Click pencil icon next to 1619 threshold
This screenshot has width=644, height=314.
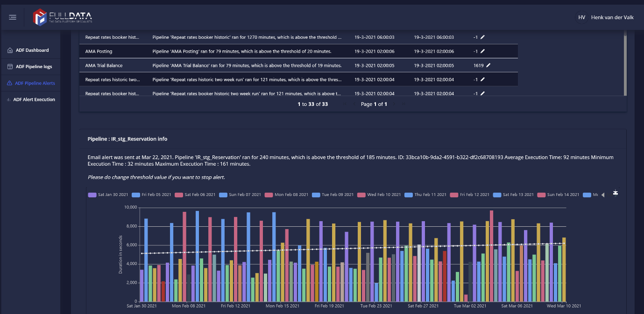click(x=488, y=65)
